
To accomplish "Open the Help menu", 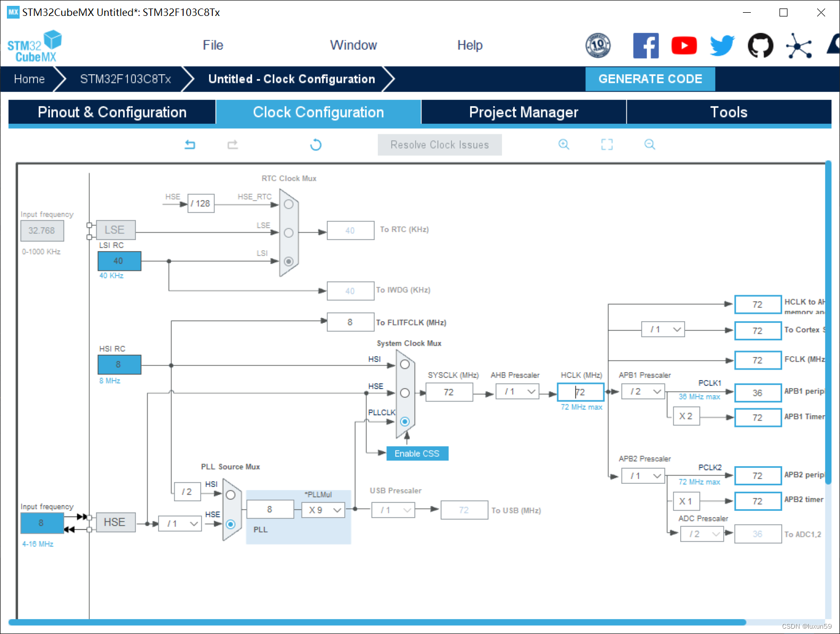I will coord(470,45).
